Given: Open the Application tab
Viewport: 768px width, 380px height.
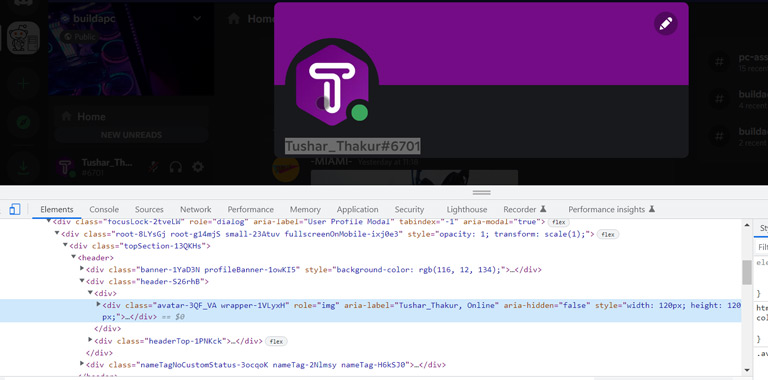Looking at the screenshot, I should (357, 209).
